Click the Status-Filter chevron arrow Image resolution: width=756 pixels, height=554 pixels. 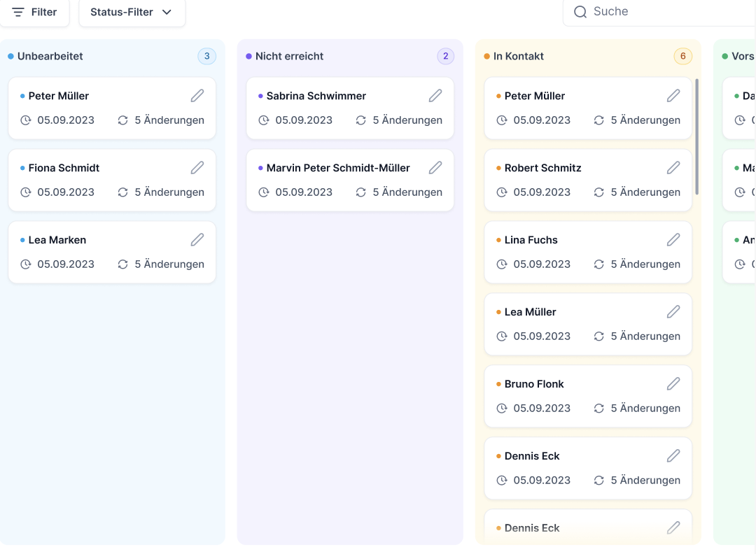167,12
